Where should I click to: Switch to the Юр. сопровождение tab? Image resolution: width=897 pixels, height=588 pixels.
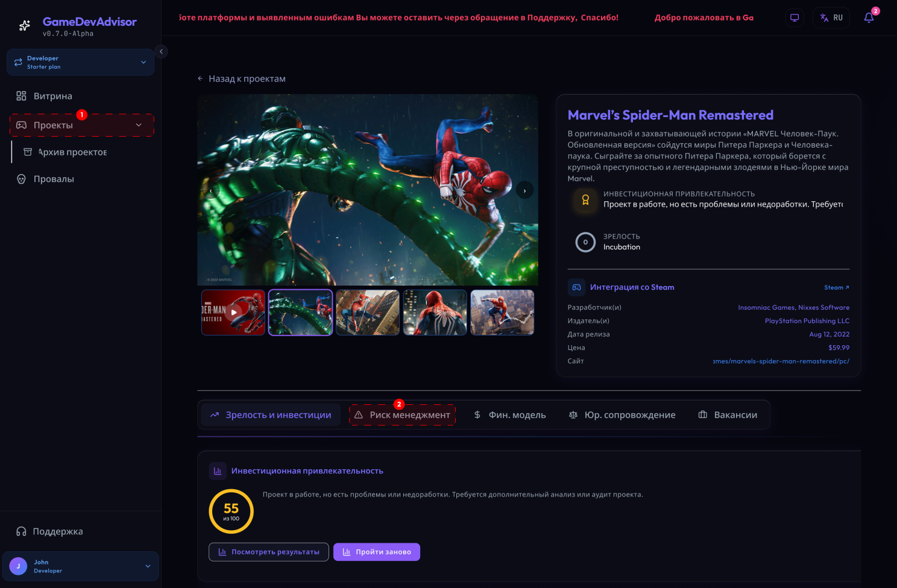622,415
